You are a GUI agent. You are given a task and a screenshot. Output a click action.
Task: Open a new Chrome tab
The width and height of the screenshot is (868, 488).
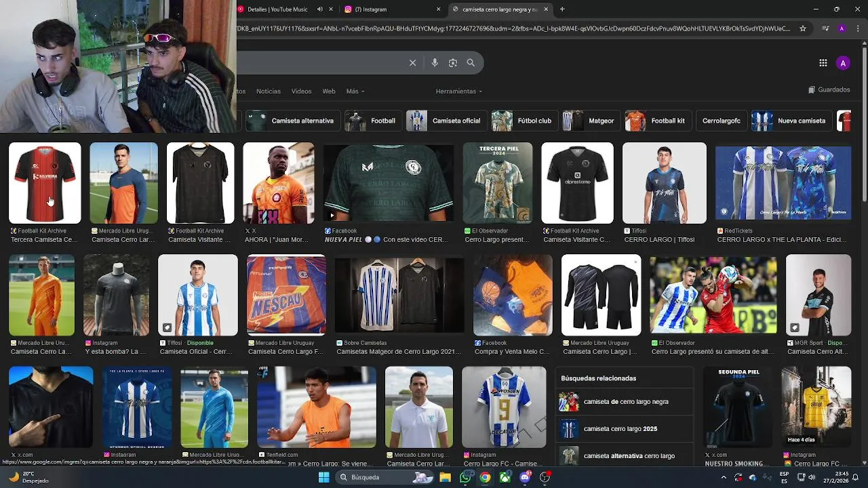click(x=562, y=9)
